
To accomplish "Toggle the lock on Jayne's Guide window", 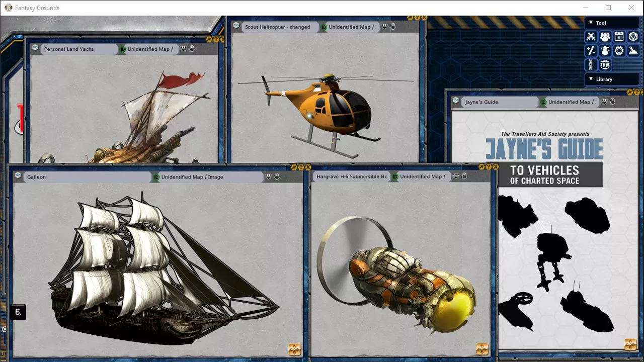I will tap(612, 102).
